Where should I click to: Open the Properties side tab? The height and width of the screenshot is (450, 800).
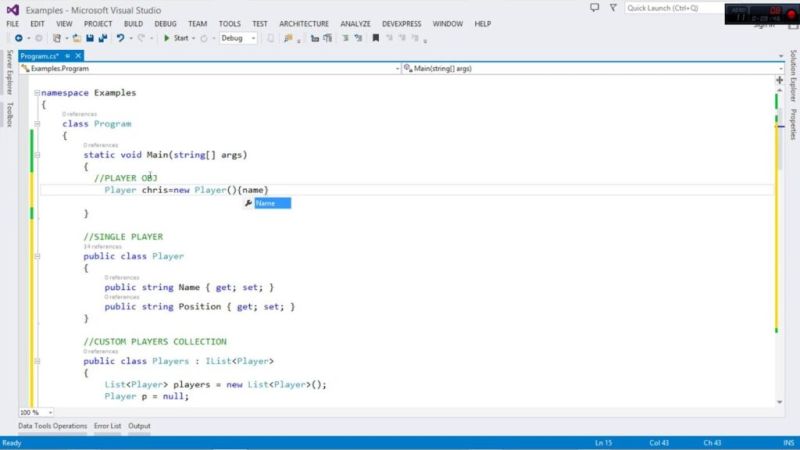click(x=793, y=124)
